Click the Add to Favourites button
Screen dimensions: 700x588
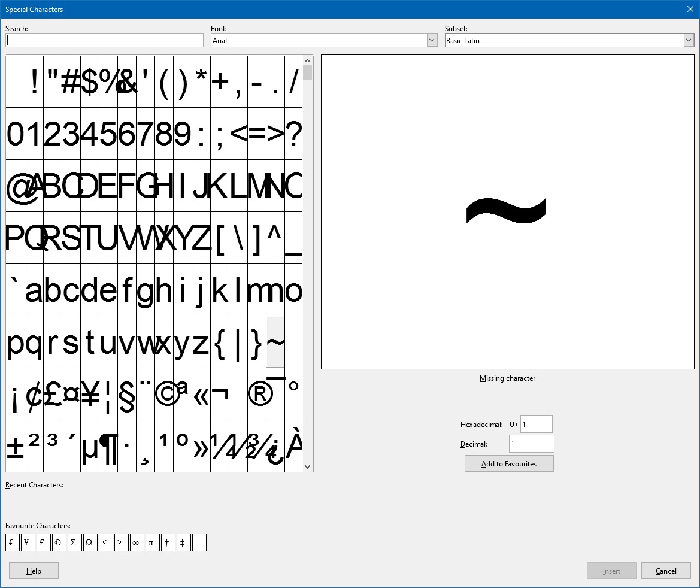click(x=509, y=463)
